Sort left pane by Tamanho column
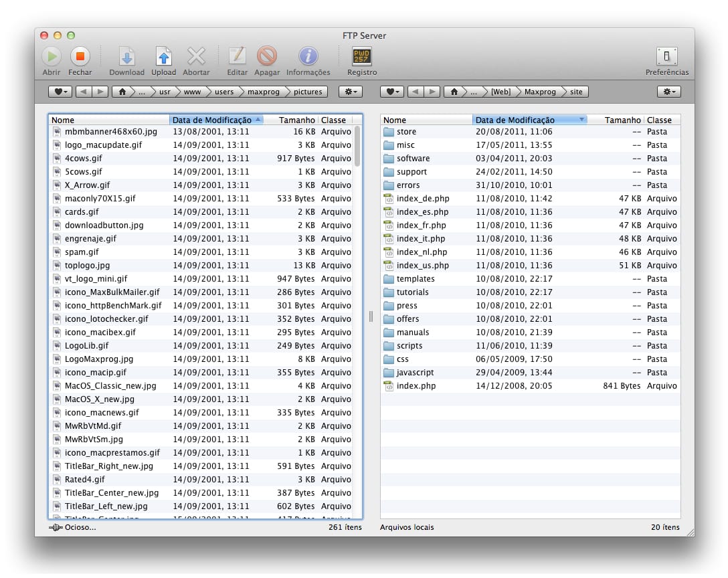 pos(296,120)
